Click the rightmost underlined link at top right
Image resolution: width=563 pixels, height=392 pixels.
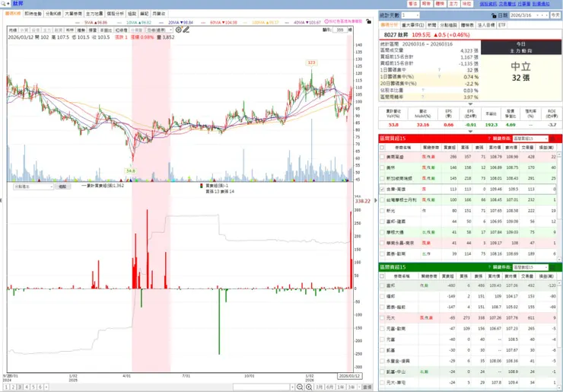click(541, 4)
